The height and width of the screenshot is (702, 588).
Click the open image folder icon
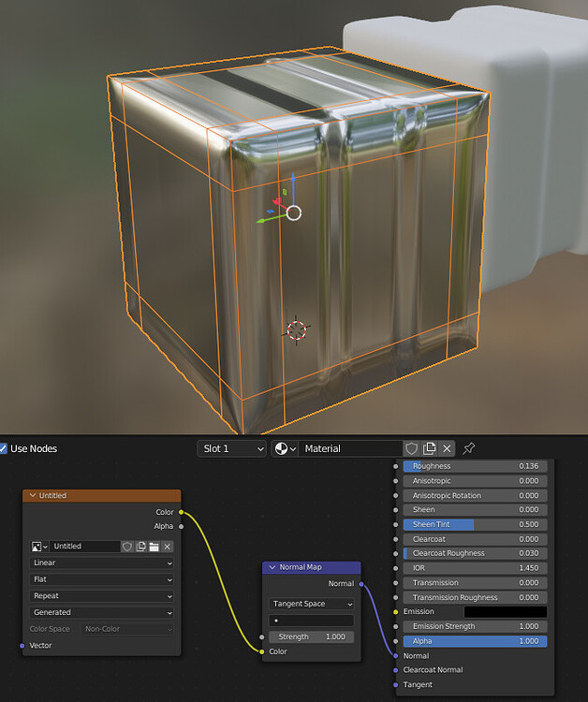pos(154,547)
